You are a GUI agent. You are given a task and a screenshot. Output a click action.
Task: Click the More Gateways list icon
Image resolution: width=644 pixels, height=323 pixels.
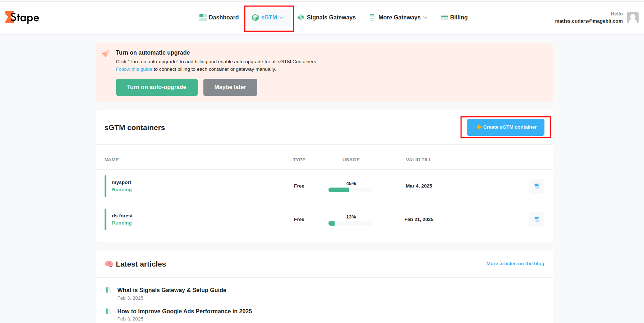click(372, 17)
